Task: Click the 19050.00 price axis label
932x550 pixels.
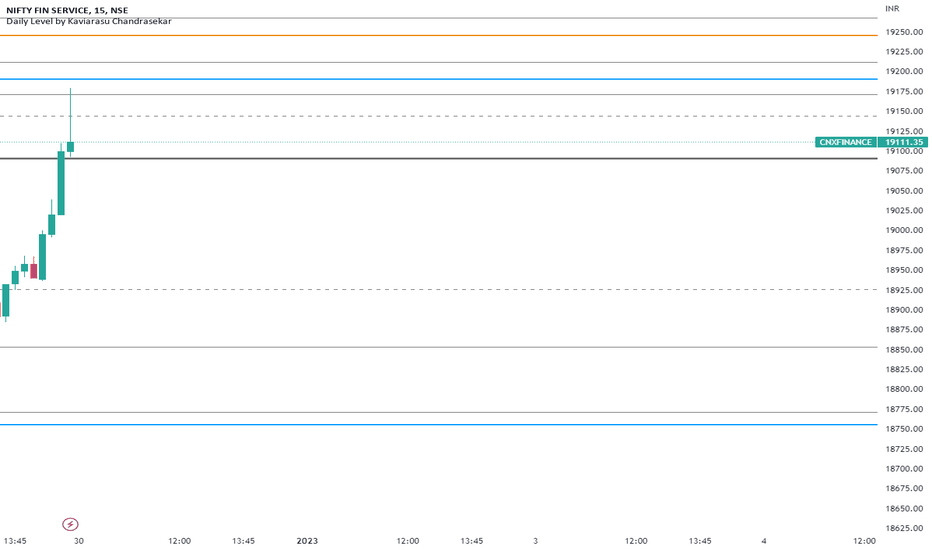Action: [x=904, y=191]
